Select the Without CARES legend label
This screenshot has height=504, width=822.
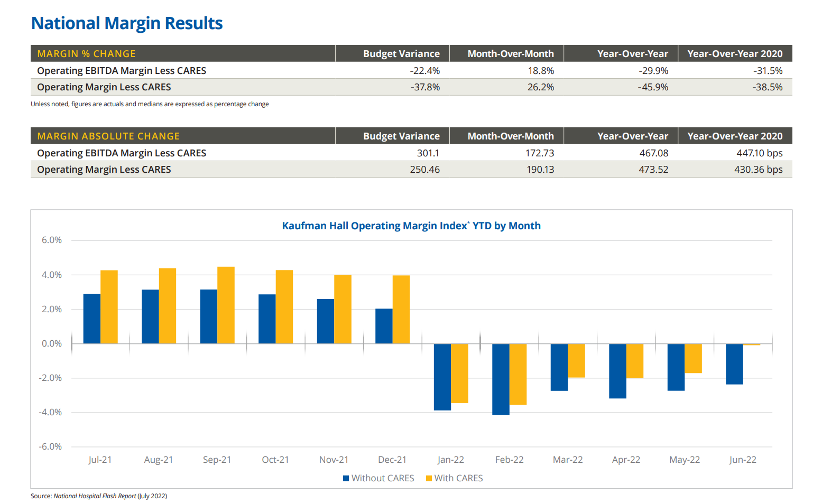click(383, 478)
